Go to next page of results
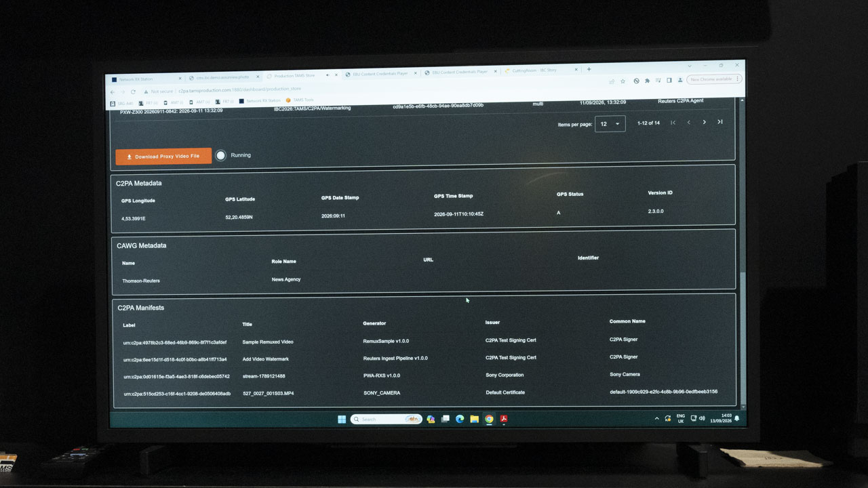Image resolution: width=868 pixels, height=488 pixels. (704, 122)
